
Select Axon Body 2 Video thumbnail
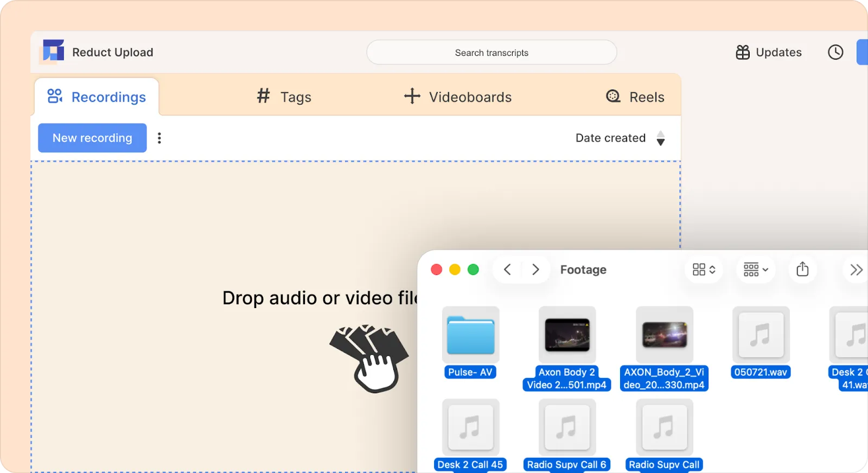pos(567,335)
